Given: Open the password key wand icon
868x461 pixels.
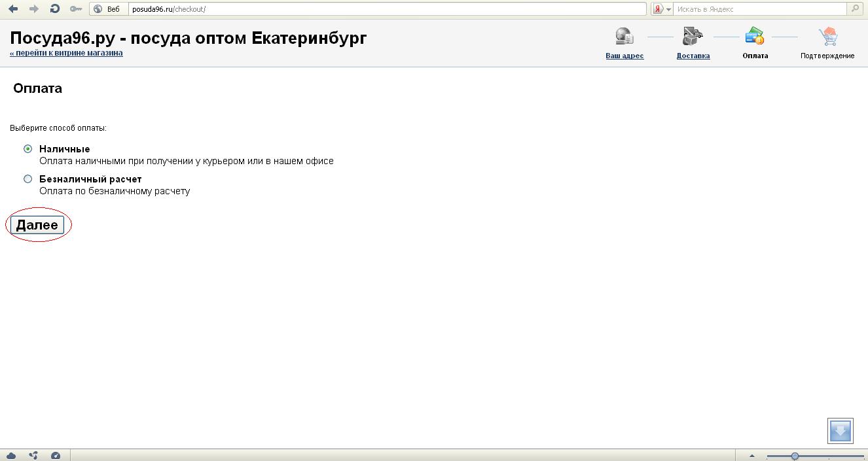Looking at the screenshot, I should tap(76, 9).
